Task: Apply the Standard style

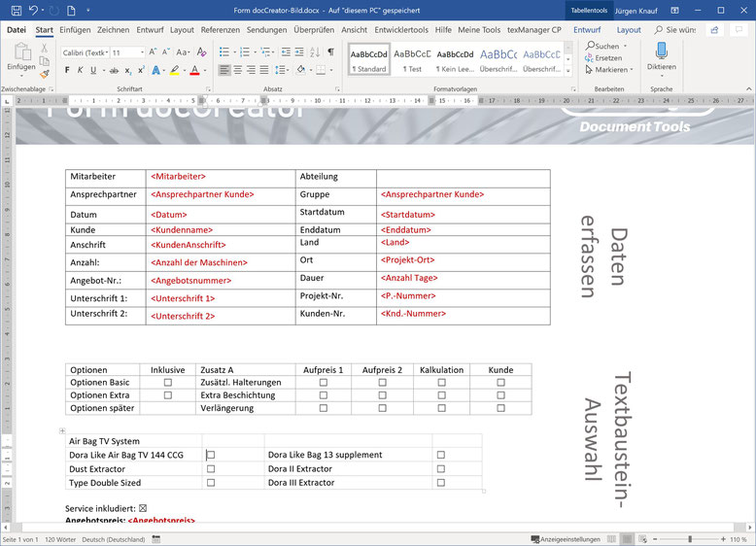Action: click(x=369, y=60)
